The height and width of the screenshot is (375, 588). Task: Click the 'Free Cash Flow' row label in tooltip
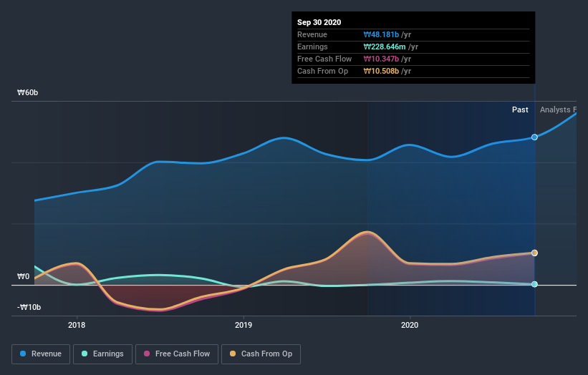[324, 59]
